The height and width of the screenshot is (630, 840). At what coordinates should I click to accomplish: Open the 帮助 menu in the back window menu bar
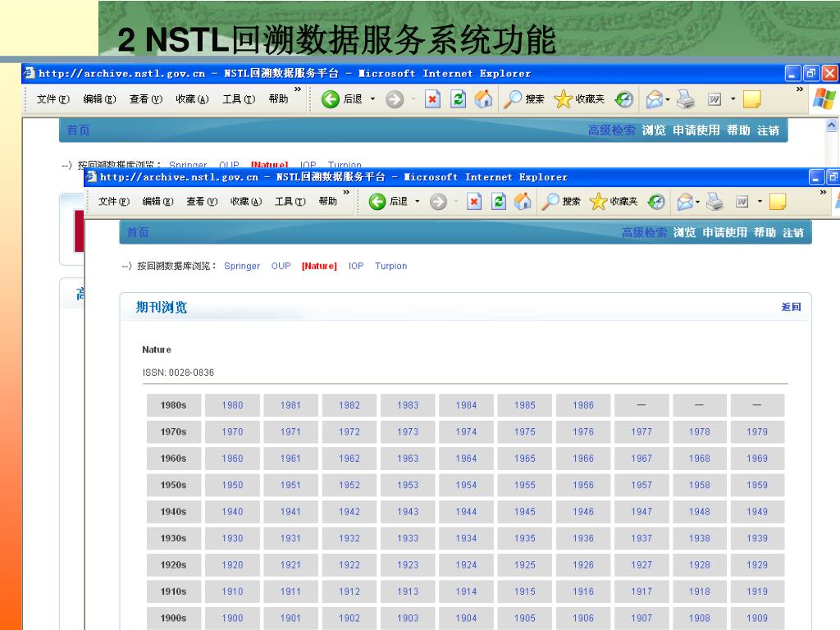click(x=279, y=99)
